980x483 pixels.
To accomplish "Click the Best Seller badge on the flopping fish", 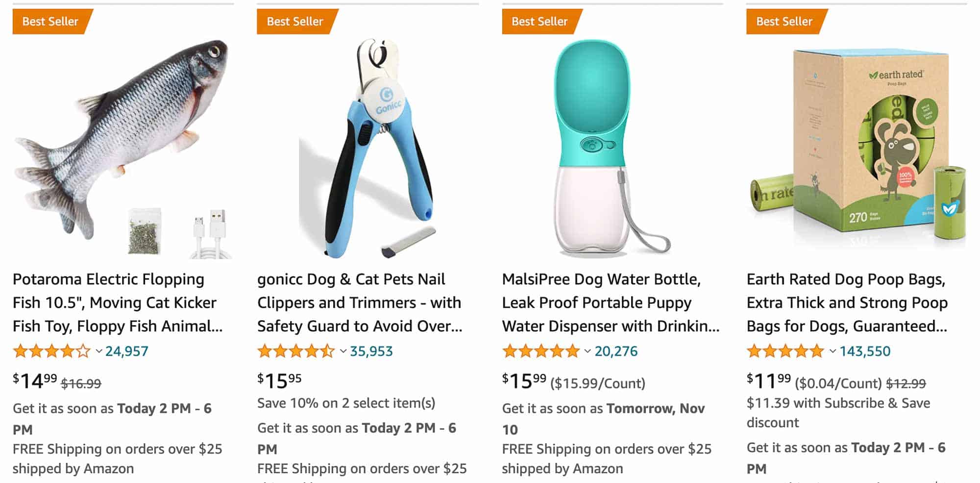I will (50, 21).
